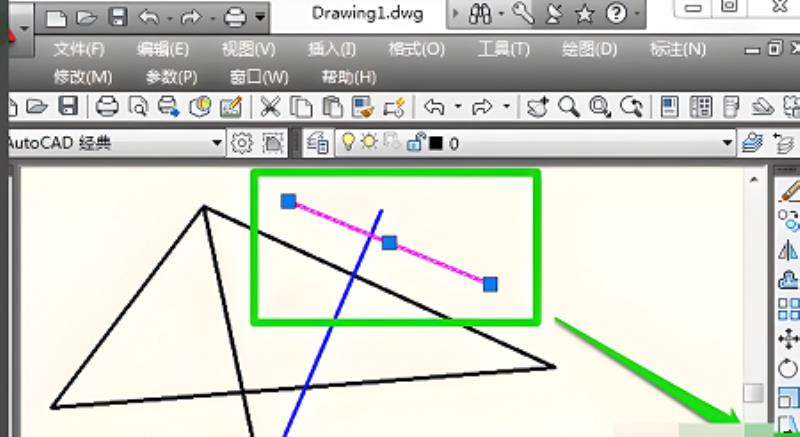Viewport: 800px width, 437px height.
Task: Click the satellite dish communication icon
Action: click(x=555, y=14)
